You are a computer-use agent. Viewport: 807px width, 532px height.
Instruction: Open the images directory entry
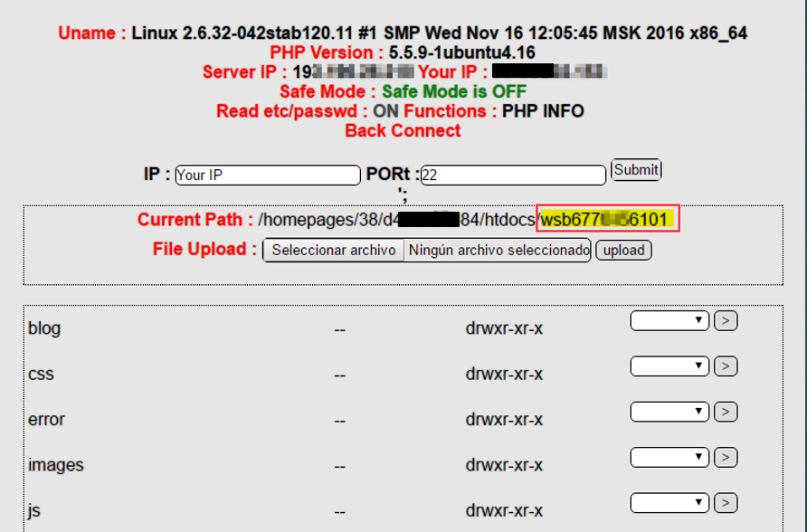pos(56,465)
